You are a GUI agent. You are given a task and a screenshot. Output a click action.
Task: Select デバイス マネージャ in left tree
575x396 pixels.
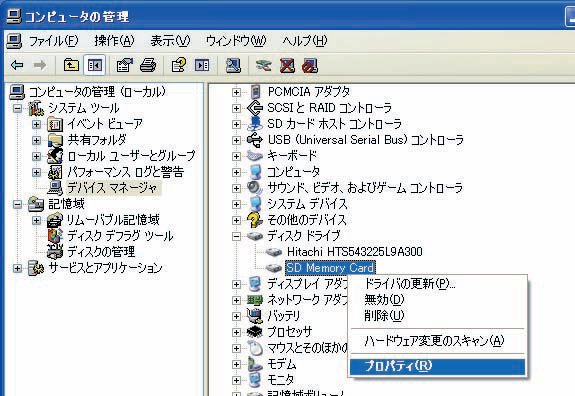coord(113,188)
